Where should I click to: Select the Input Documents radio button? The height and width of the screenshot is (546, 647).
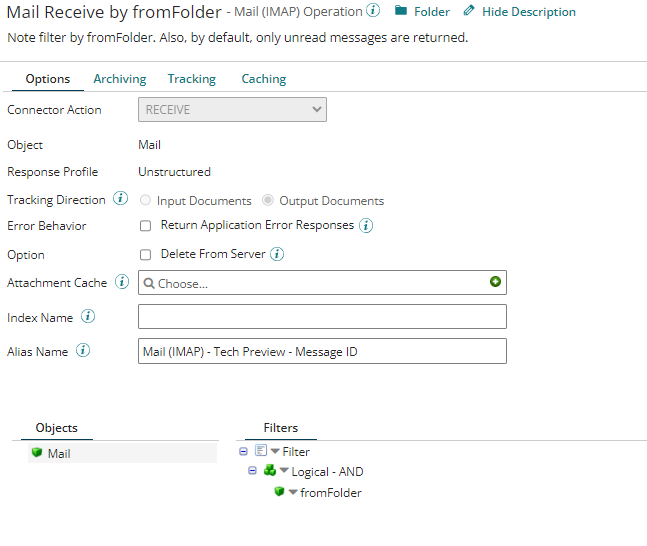click(x=146, y=201)
